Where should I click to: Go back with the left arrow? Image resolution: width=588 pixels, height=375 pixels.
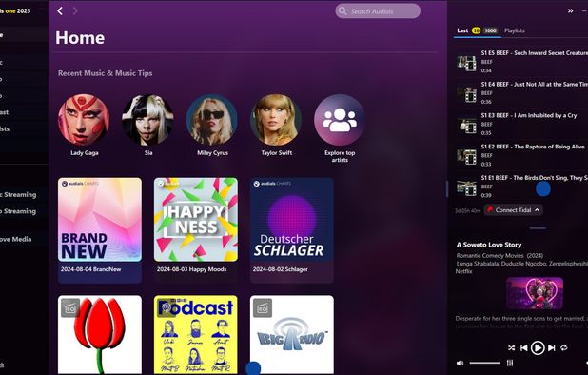(x=60, y=10)
